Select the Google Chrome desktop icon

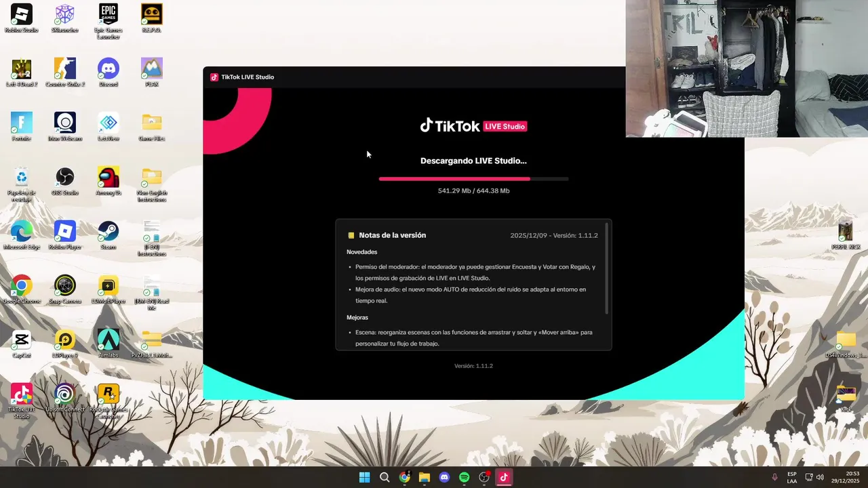[22, 289]
